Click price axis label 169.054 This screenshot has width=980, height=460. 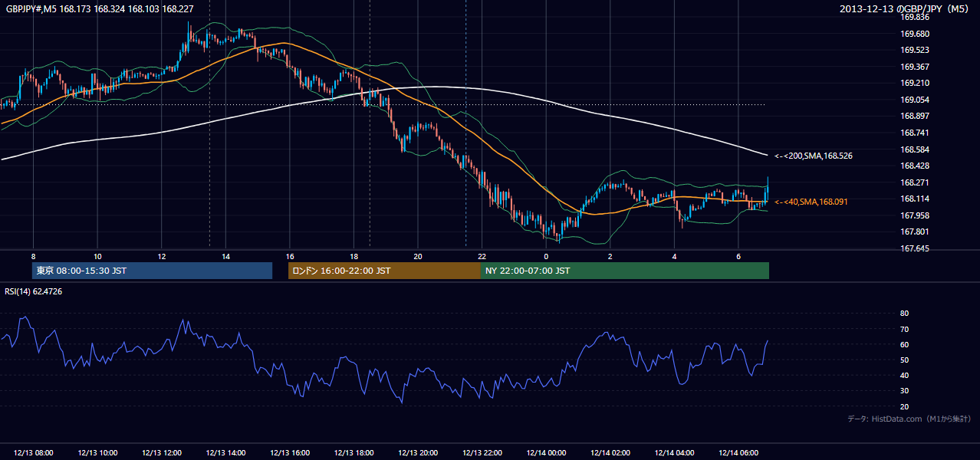(915, 100)
